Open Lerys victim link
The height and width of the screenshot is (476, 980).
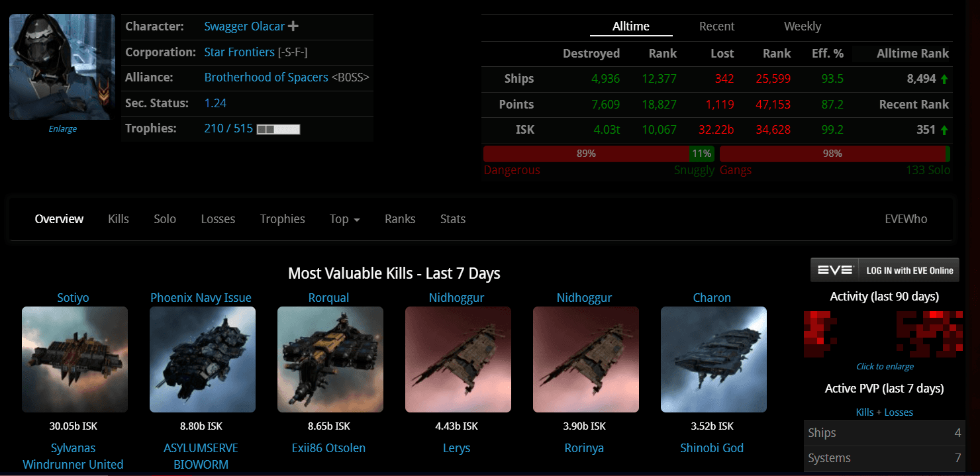click(456, 448)
